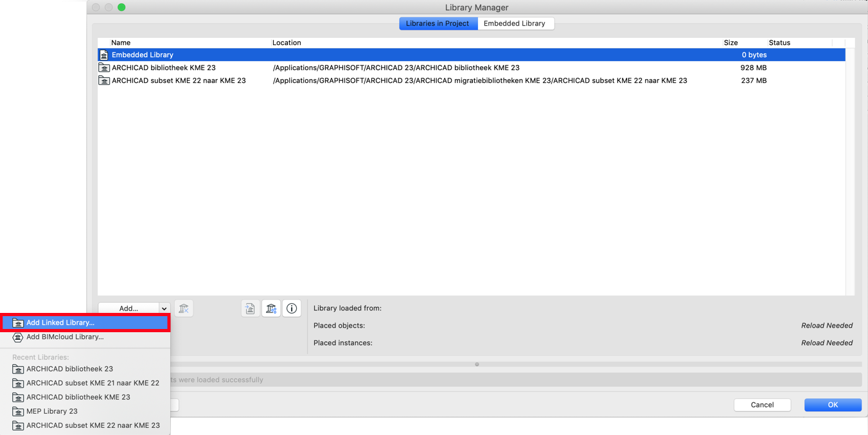868x435 pixels.
Task: Show library information with the info icon
Action: (292, 308)
